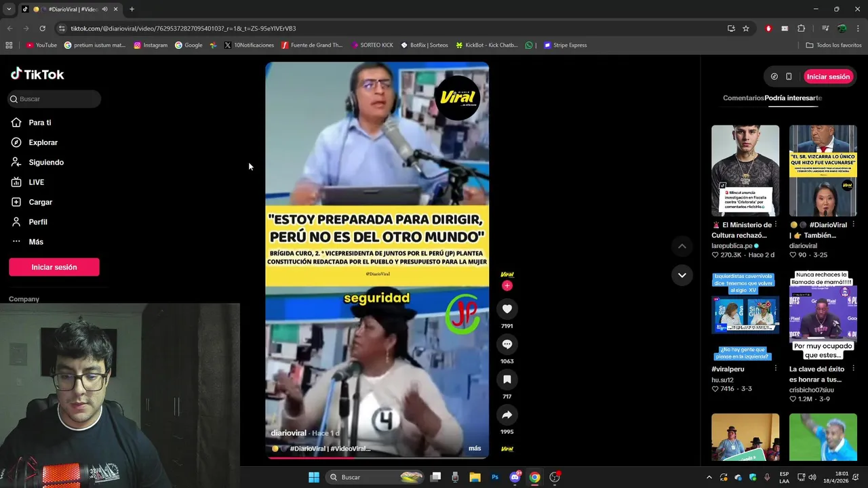Click top-right Iniciar sesión button
The width and height of the screenshot is (868, 488).
click(x=828, y=77)
